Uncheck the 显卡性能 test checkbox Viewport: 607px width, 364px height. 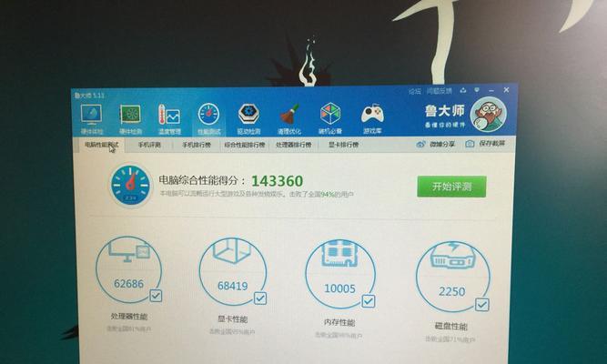tap(260, 298)
